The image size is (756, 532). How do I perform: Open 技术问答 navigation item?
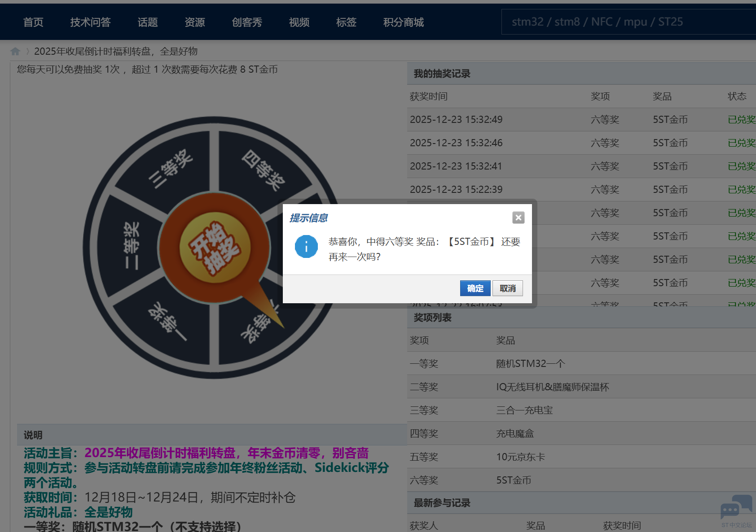(x=90, y=22)
